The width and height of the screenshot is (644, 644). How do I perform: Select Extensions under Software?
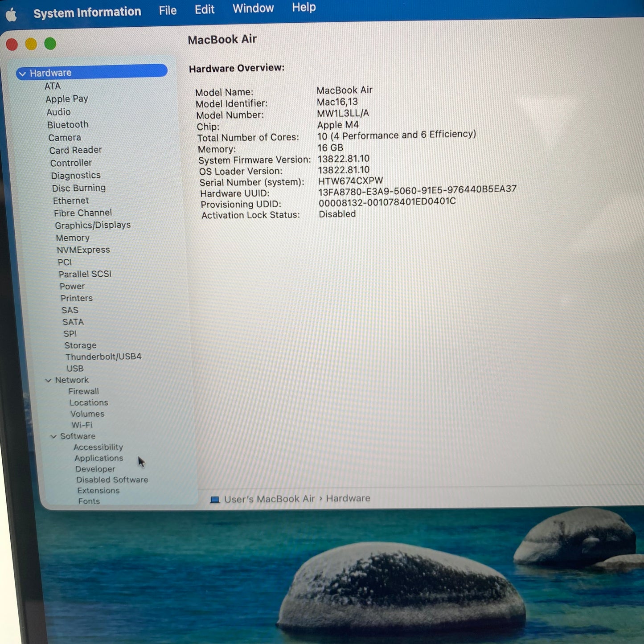click(98, 491)
